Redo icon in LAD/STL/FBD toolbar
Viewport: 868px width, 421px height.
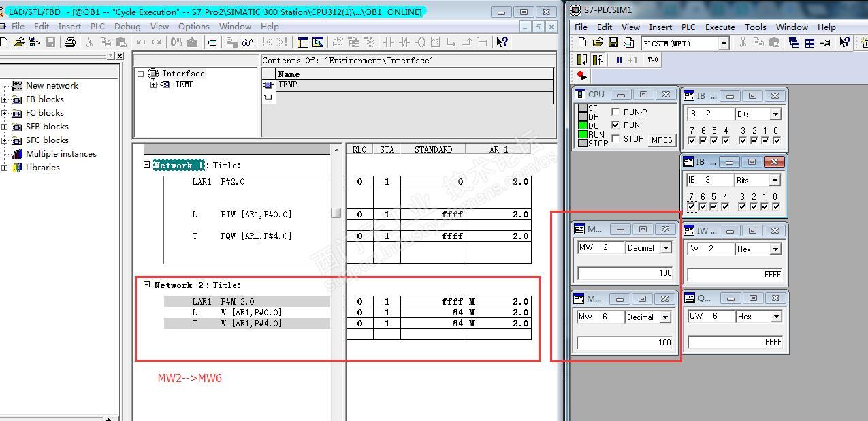point(157,42)
